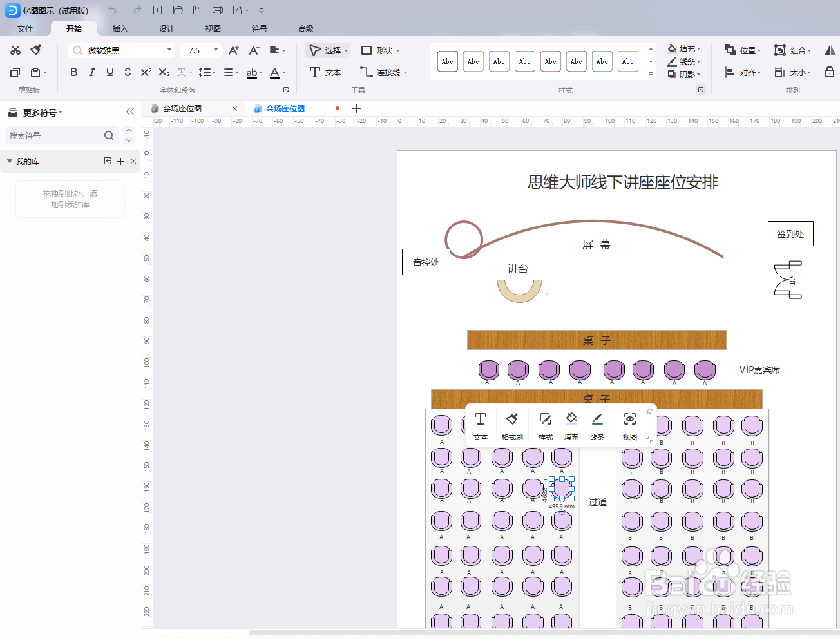Switch to the 视图 ribbon tab
The width and height of the screenshot is (840, 638).
pyautogui.click(x=213, y=28)
